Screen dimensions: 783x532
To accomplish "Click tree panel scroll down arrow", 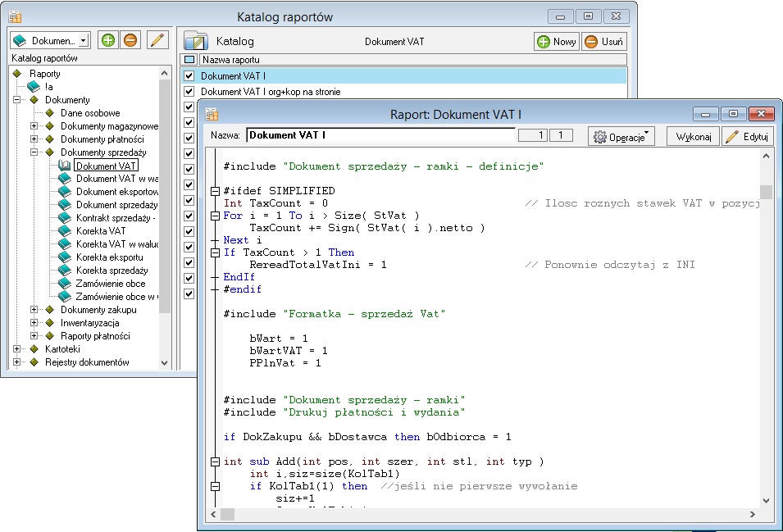I will point(164,363).
